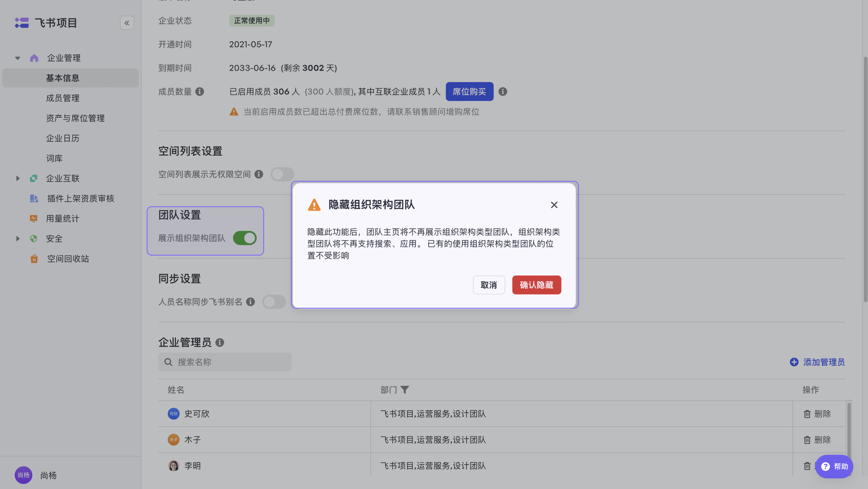868x489 pixels.
Task: Click 史可欣's avatar
Action: (x=173, y=414)
